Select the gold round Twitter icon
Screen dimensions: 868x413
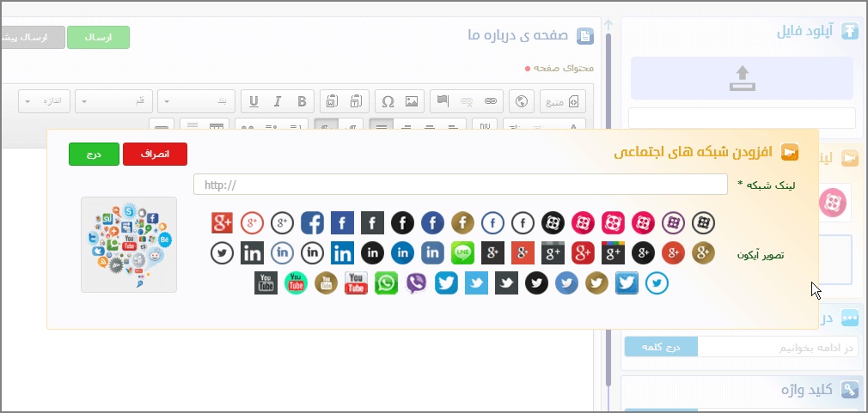point(596,282)
